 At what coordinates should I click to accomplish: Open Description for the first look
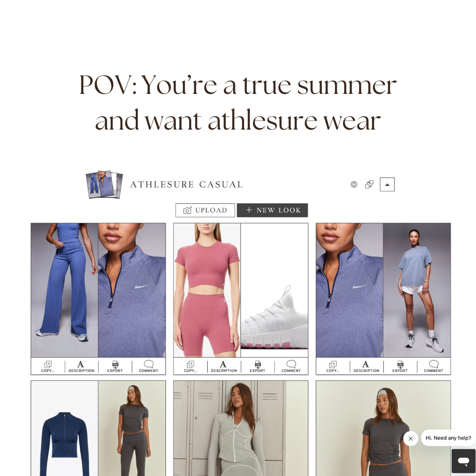click(x=82, y=366)
